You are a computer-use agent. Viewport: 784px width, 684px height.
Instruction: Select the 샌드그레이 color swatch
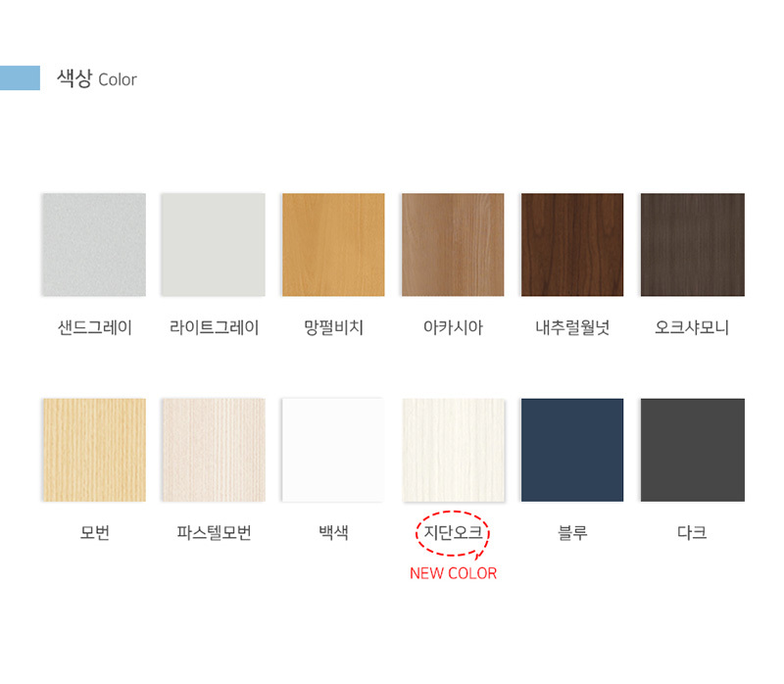94,245
